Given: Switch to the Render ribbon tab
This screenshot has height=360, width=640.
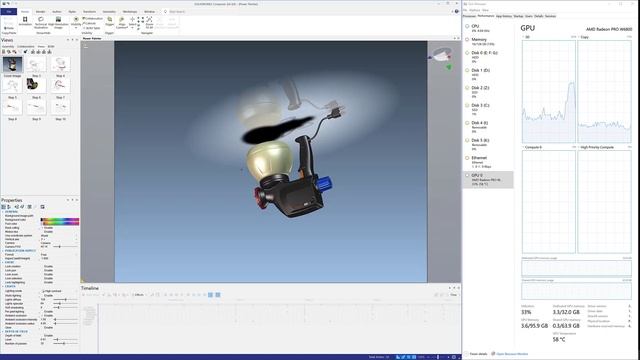Looking at the screenshot, I should (x=40, y=12).
